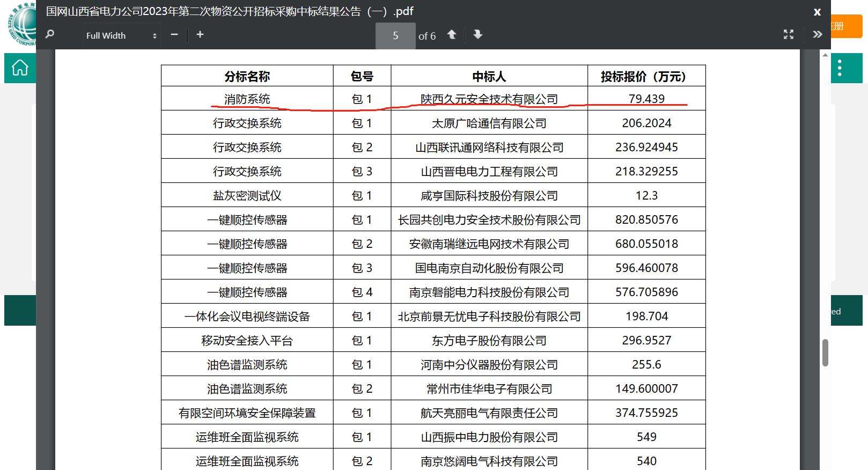This screenshot has width=868, height=470.
Task: Select the cell 国电南京自动化股份有限公司
Action: [489, 268]
